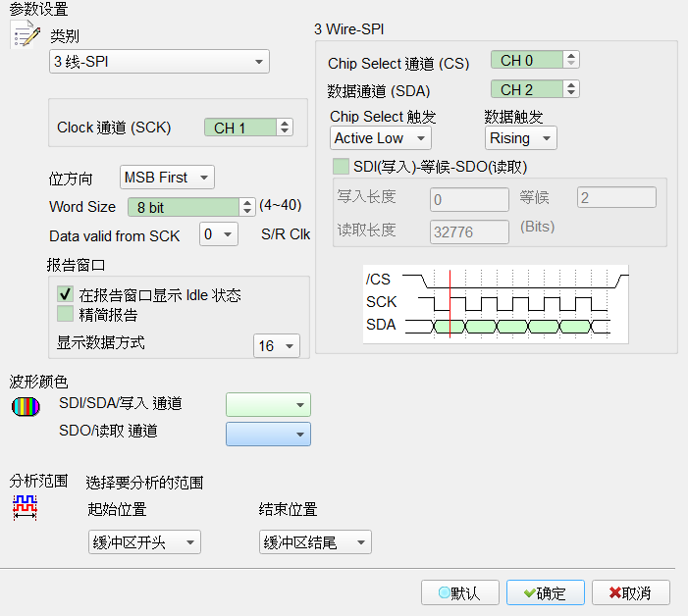Click the 写入长度 input field

(x=469, y=199)
